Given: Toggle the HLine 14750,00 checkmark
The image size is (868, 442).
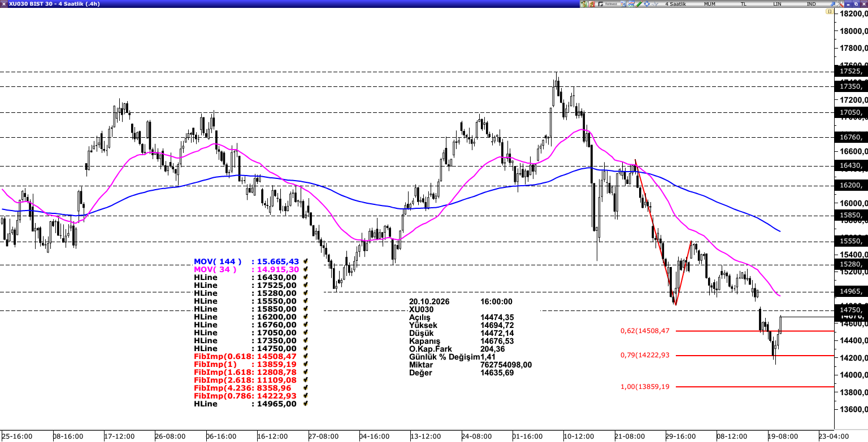Looking at the screenshot, I should pyautogui.click(x=306, y=349).
